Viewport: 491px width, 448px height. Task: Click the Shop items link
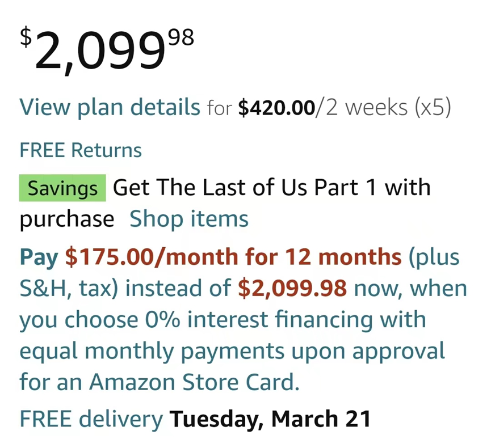pos(189,219)
